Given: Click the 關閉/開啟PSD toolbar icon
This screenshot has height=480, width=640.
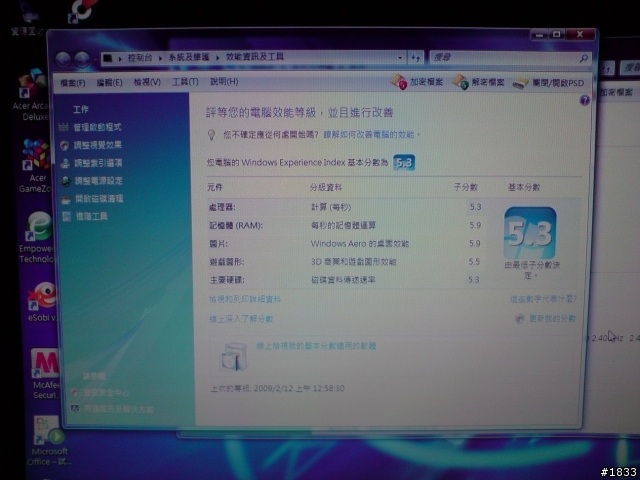Looking at the screenshot, I should click(520, 83).
